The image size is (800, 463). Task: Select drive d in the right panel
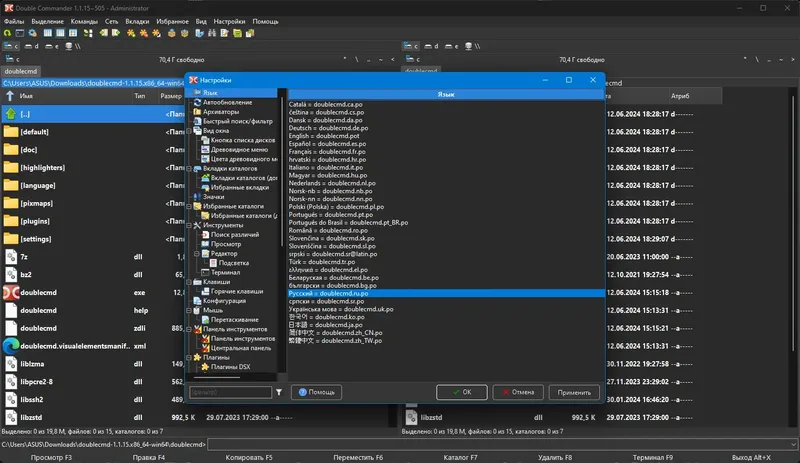pyautogui.click(x=431, y=46)
